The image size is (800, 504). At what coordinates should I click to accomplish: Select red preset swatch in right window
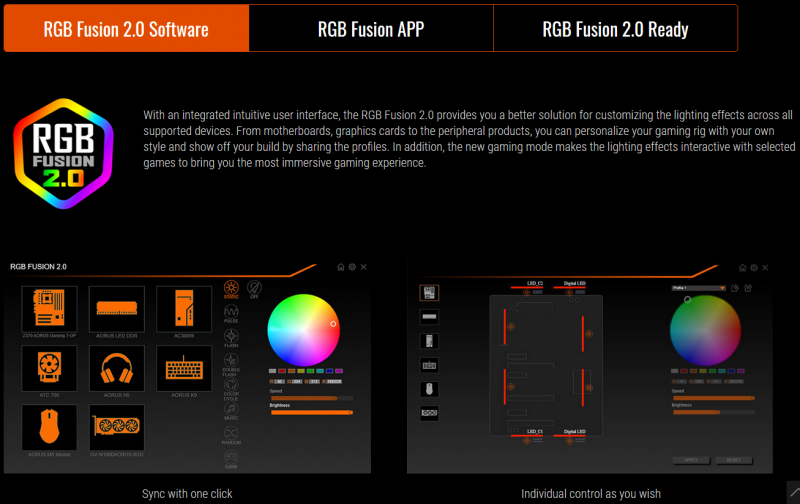(x=684, y=371)
